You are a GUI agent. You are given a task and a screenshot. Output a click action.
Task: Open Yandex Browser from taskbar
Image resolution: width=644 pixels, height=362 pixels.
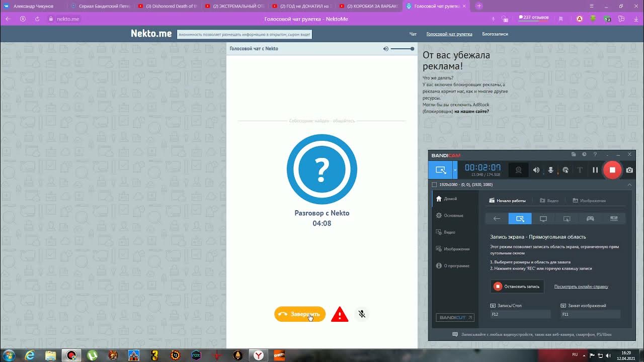pyautogui.click(x=258, y=355)
